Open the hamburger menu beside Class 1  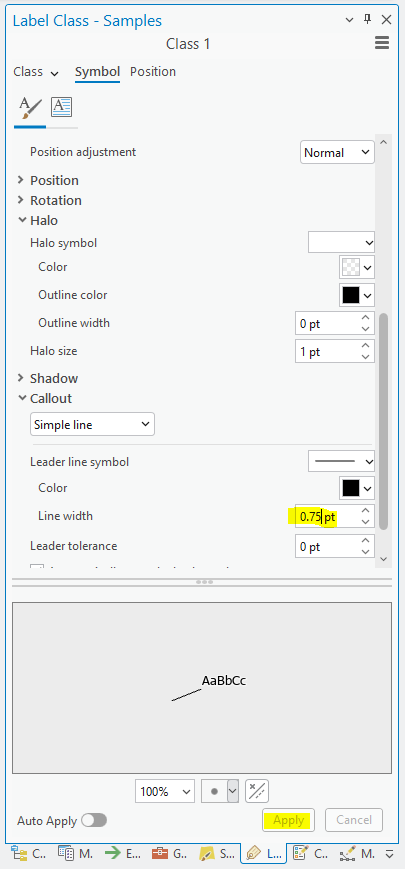pos(382,43)
